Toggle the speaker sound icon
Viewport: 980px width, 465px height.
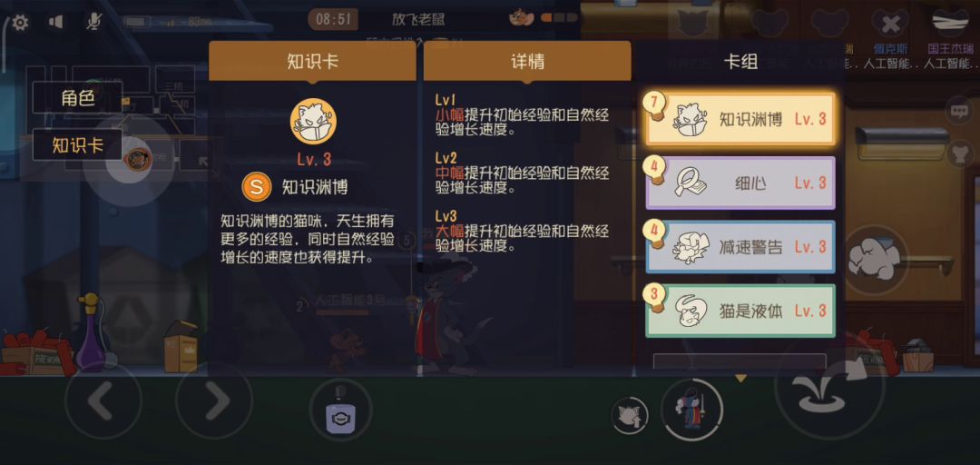coord(55,23)
